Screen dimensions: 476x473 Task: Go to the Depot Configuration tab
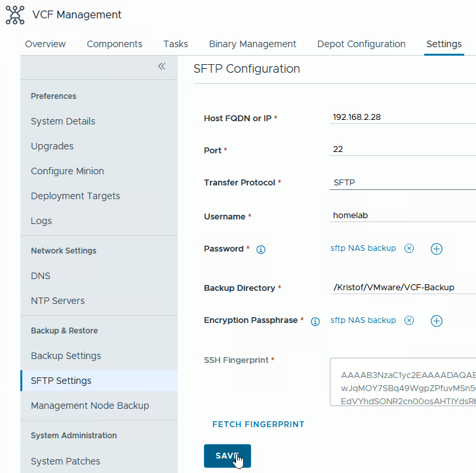[361, 44]
